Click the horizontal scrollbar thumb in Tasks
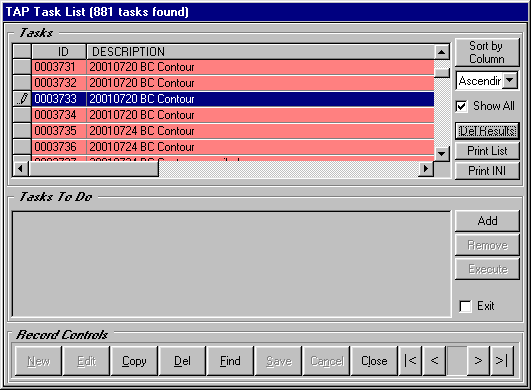The width and height of the screenshot is (531, 390). tap(93, 169)
